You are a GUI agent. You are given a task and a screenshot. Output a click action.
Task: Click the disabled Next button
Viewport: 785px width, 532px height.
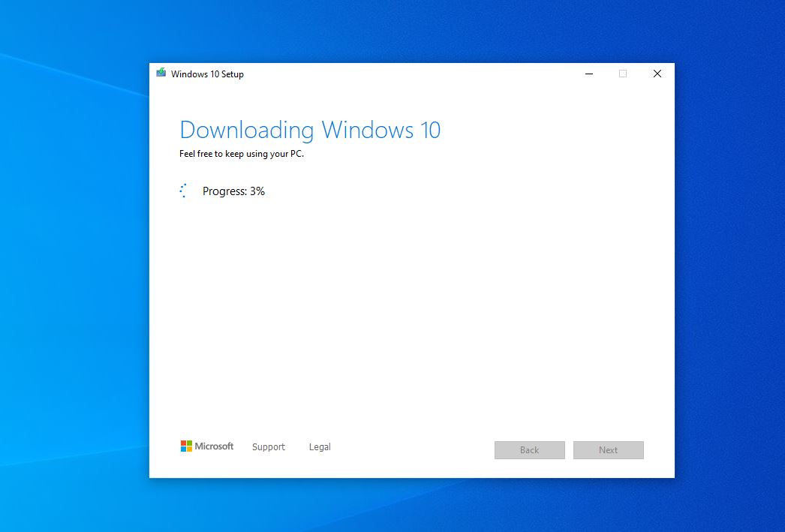click(x=608, y=450)
